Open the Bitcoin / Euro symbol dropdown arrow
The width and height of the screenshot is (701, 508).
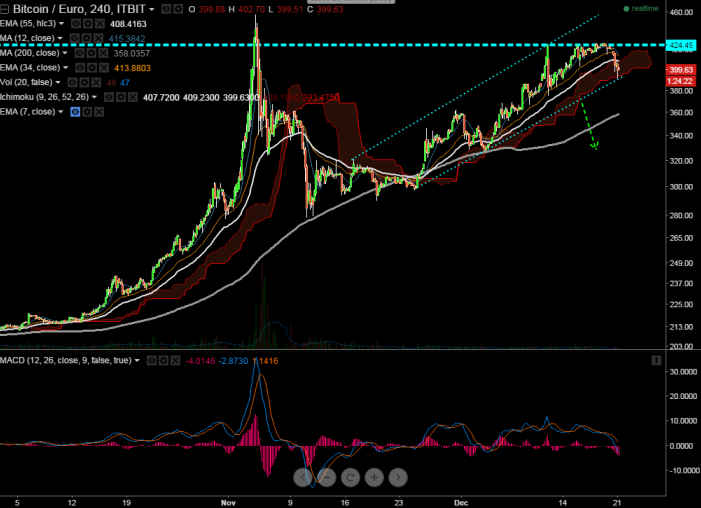[x=152, y=9]
